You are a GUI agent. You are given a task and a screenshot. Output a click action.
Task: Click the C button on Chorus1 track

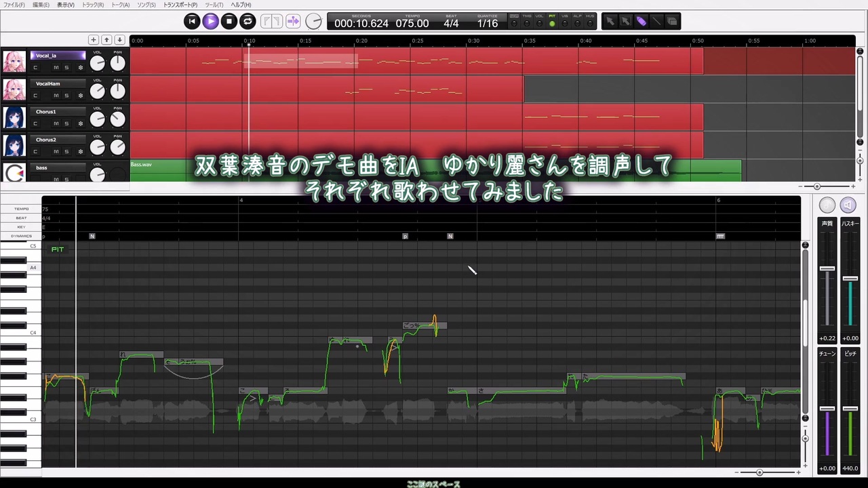coord(35,123)
